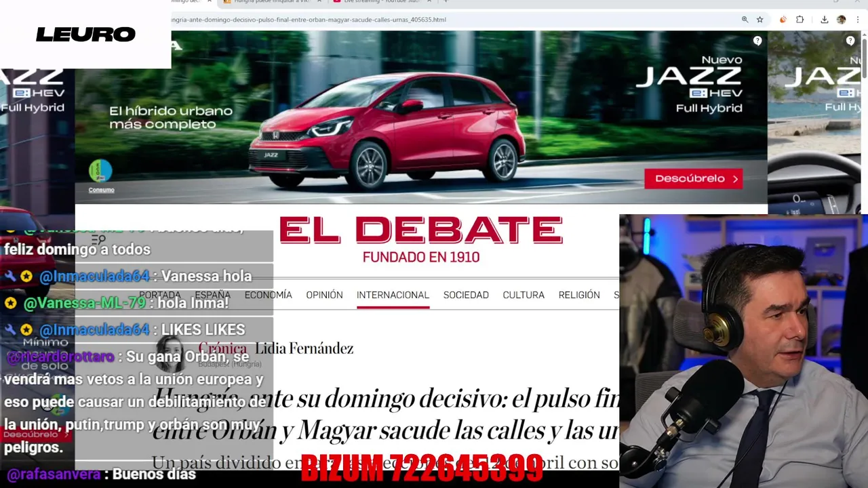The height and width of the screenshot is (488, 868).
Task: Open the Chrome profile avatar
Action: 841,20
